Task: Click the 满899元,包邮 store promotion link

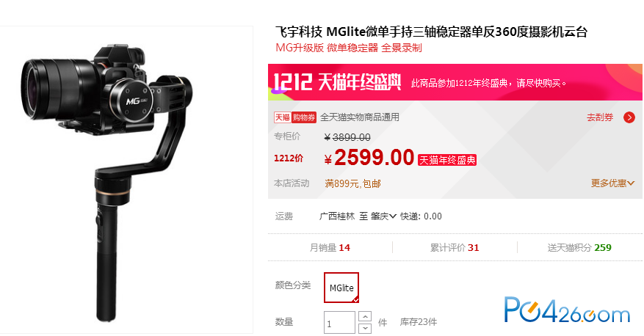Action: [352, 183]
